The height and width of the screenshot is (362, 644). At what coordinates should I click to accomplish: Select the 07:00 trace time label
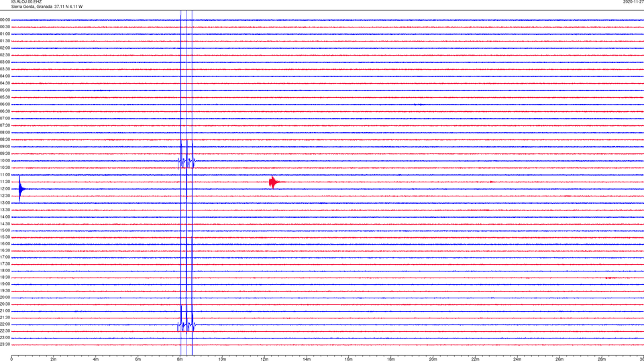tap(5, 118)
